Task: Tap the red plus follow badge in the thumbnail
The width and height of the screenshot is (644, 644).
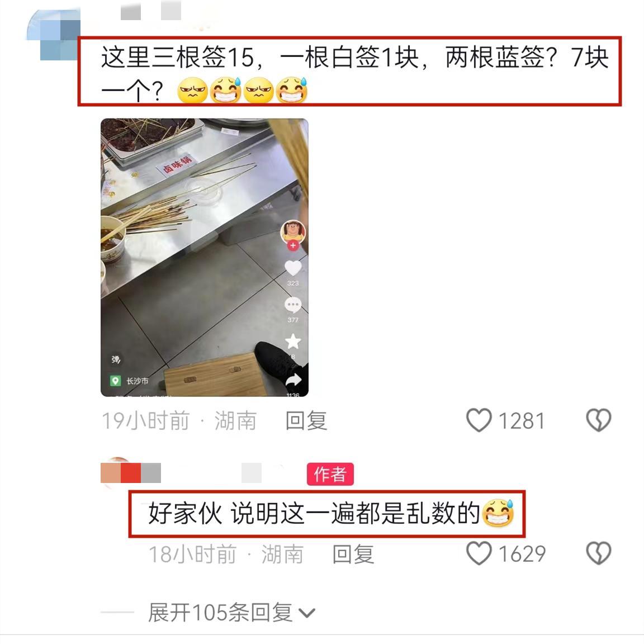Action: [293, 245]
